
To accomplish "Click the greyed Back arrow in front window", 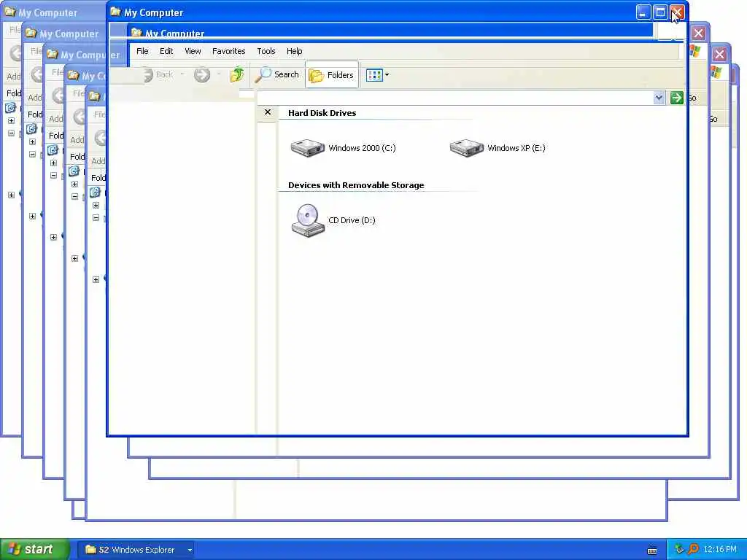I will click(x=149, y=75).
